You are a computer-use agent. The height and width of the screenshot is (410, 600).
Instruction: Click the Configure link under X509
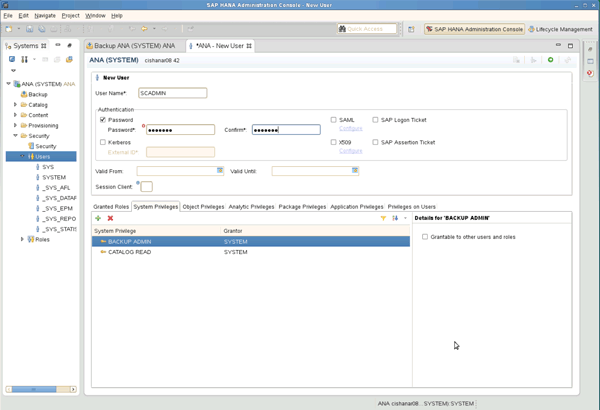tap(351, 151)
